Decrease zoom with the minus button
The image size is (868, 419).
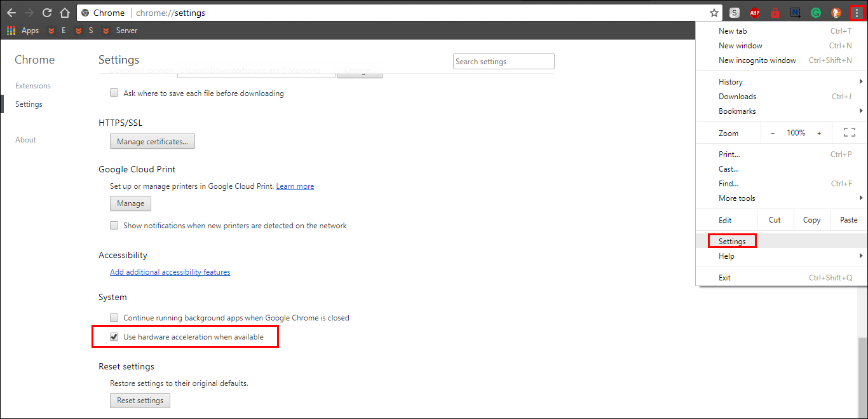(x=773, y=133)
